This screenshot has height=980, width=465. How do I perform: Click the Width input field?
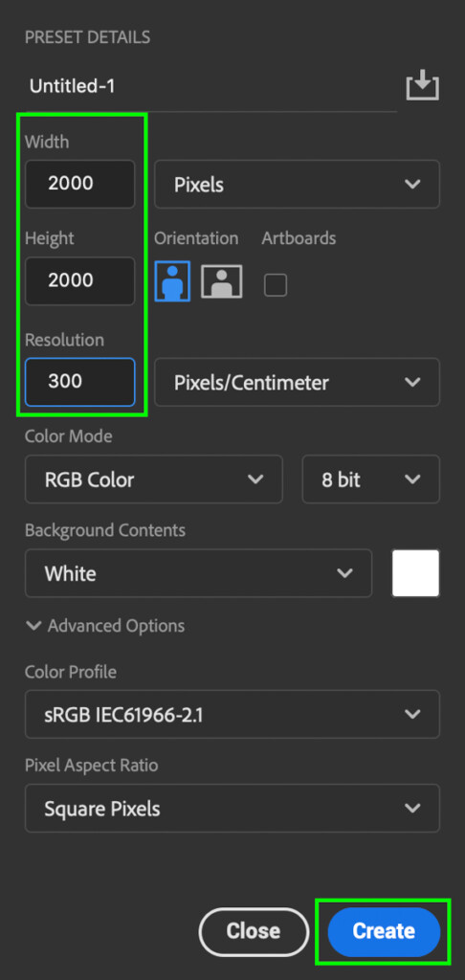click(x=80, y=184)
